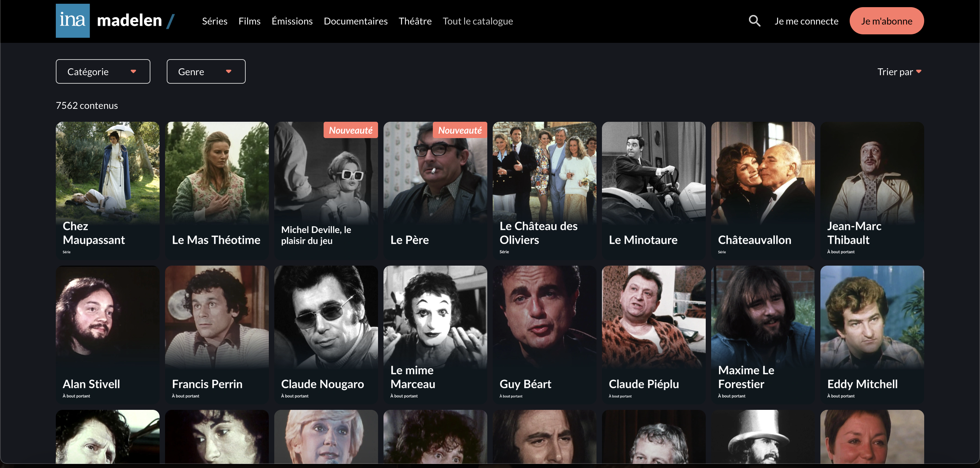980x468 pixels.
Task: Open third-row card with top hat man
Action: click(763, 436)
